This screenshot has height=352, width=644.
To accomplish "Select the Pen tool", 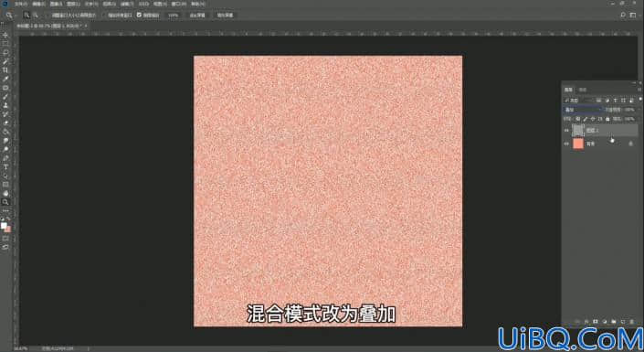I will pyautogui.click(x=5, y=158).
